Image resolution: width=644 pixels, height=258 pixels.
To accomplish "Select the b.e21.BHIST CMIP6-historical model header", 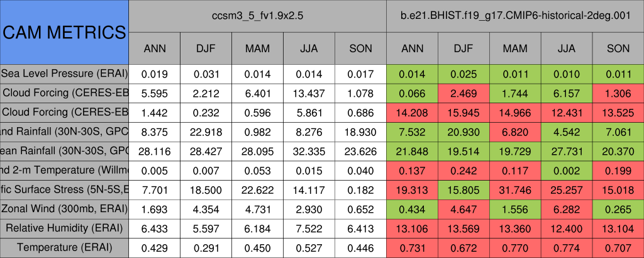I will (515, 16).
